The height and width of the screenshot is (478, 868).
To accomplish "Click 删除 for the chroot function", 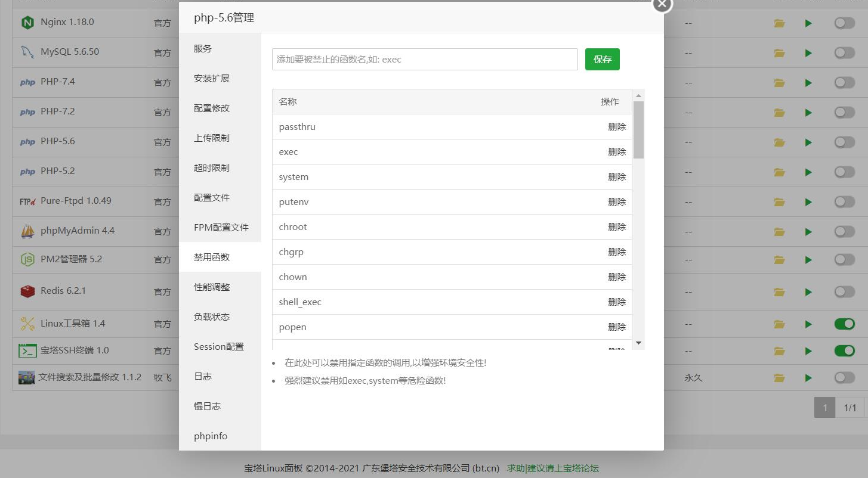I will (x=617, y=227).
